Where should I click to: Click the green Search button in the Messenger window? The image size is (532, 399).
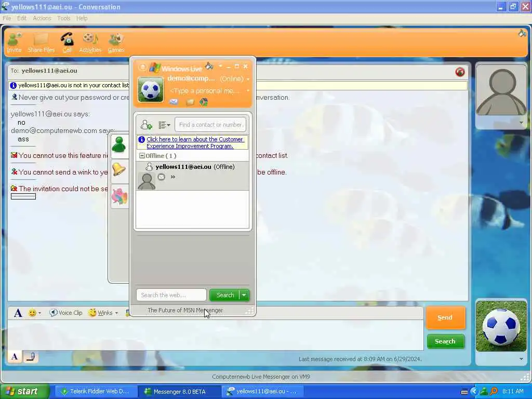pyautogui.click(x=224, y=295)
